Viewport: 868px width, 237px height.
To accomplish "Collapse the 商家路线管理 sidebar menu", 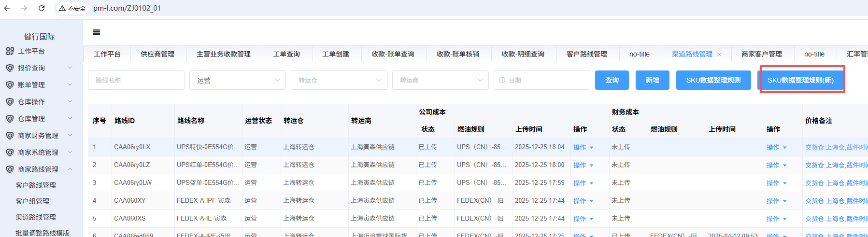I will click(70, 169).
